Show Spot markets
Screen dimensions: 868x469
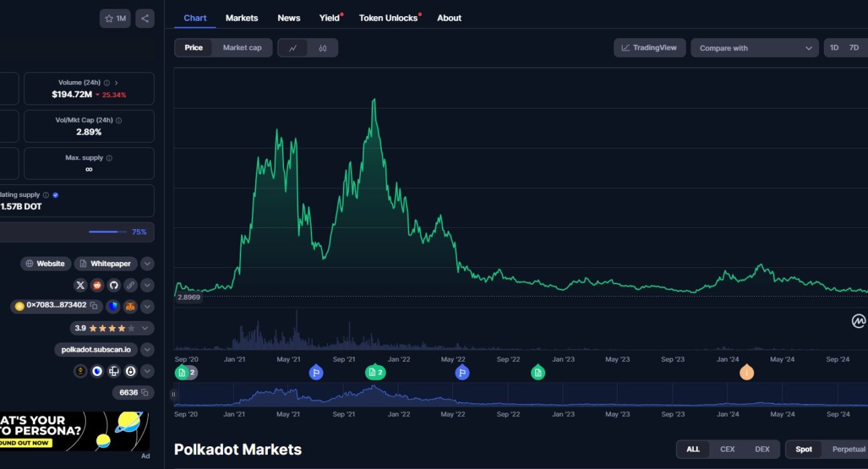tap(804, 449)
